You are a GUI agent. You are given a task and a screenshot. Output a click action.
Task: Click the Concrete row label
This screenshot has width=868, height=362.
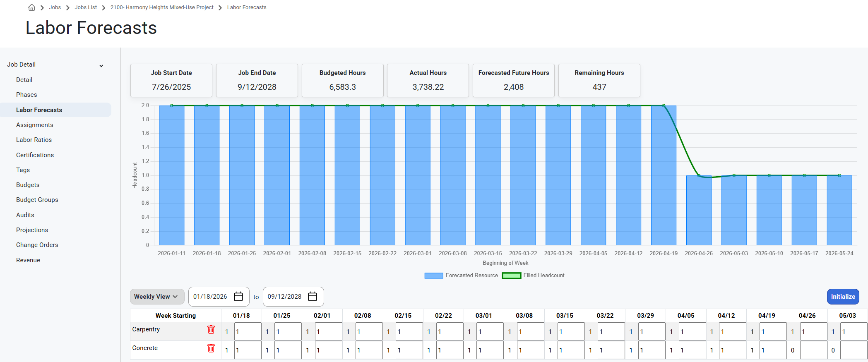[x=145, y=348]
